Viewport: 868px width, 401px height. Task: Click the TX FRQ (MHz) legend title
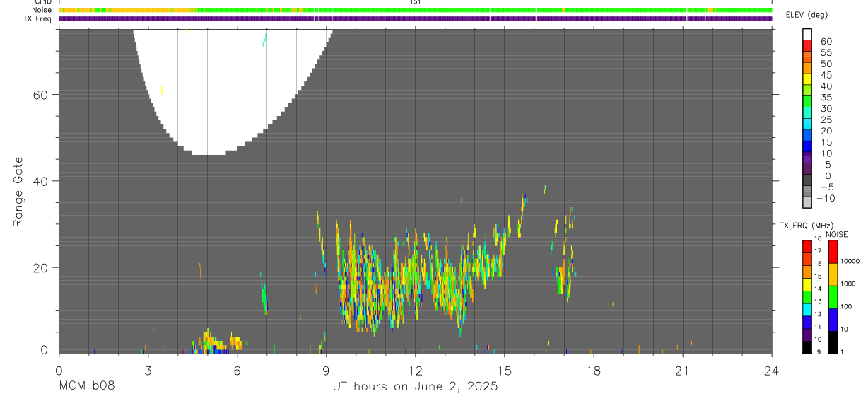[x=802, y=226]
